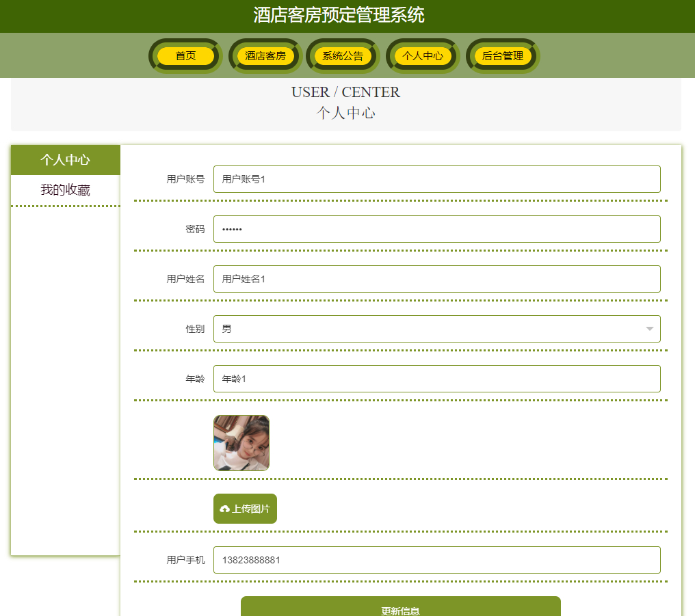Click the 上传图片 upload button
The height and width of the screenshot is (616, 695).
(244, 509)
